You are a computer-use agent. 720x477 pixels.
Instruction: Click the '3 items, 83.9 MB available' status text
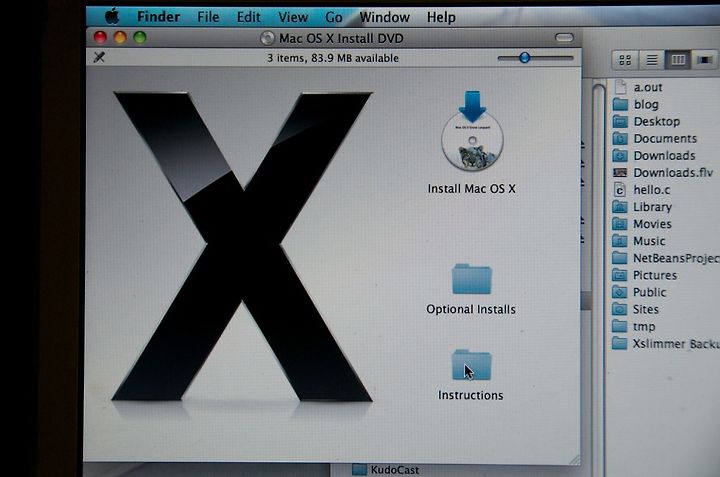tap(333, 58)
